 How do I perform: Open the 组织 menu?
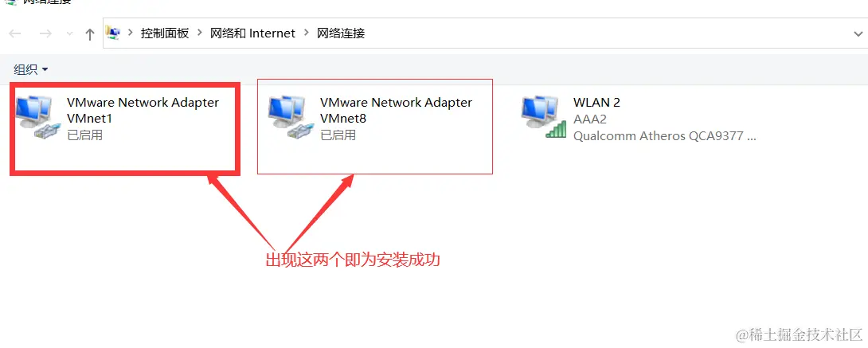click(x=30, y=69)
